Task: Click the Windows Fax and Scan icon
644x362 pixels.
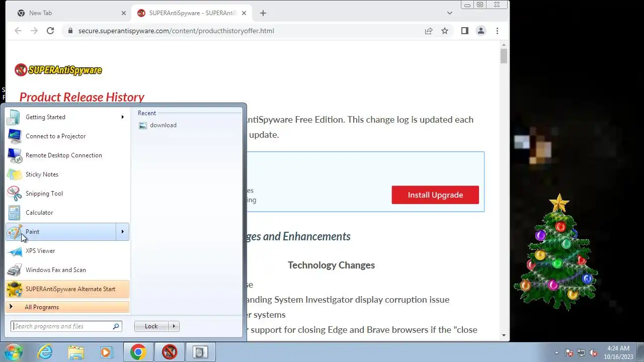Action: click(x=15, y=270)
